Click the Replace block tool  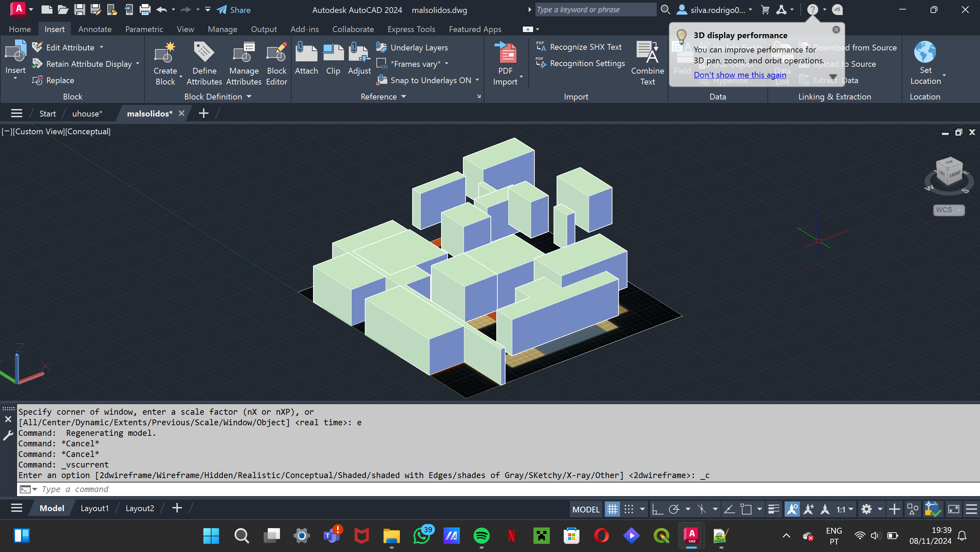pyautogui.click(x=53, y=80)
